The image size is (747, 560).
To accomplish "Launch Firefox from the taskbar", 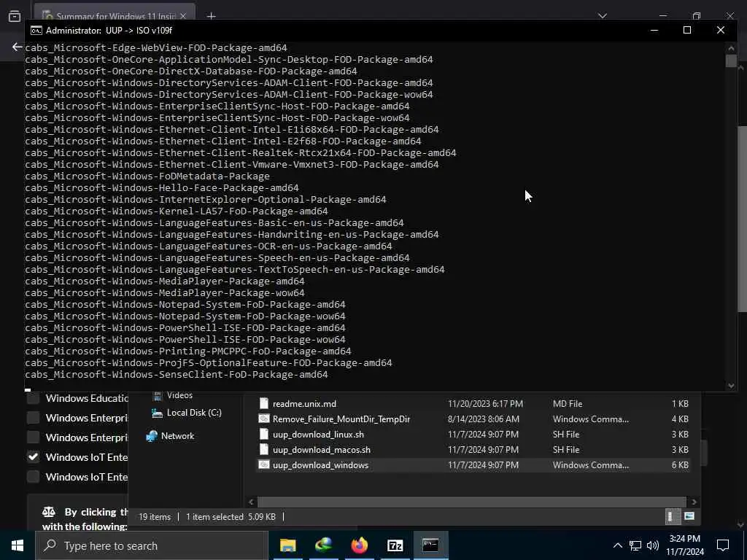I will point(359,545).
